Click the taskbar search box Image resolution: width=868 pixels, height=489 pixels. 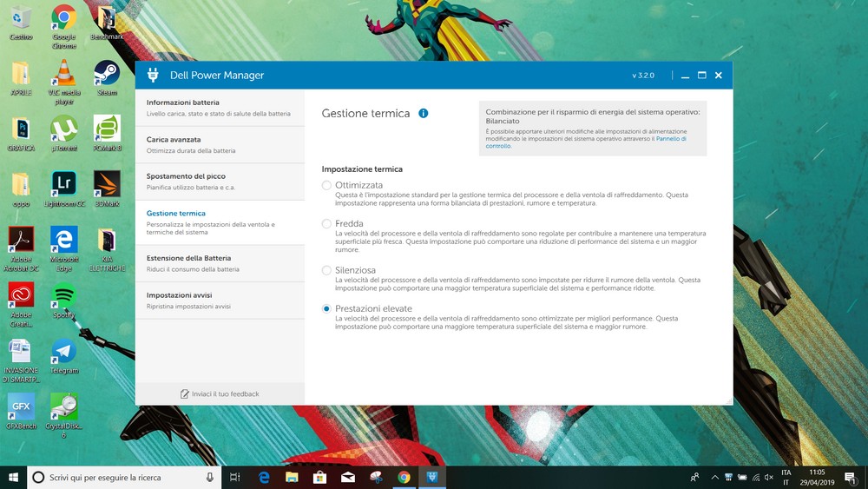[x=124, y=477]
